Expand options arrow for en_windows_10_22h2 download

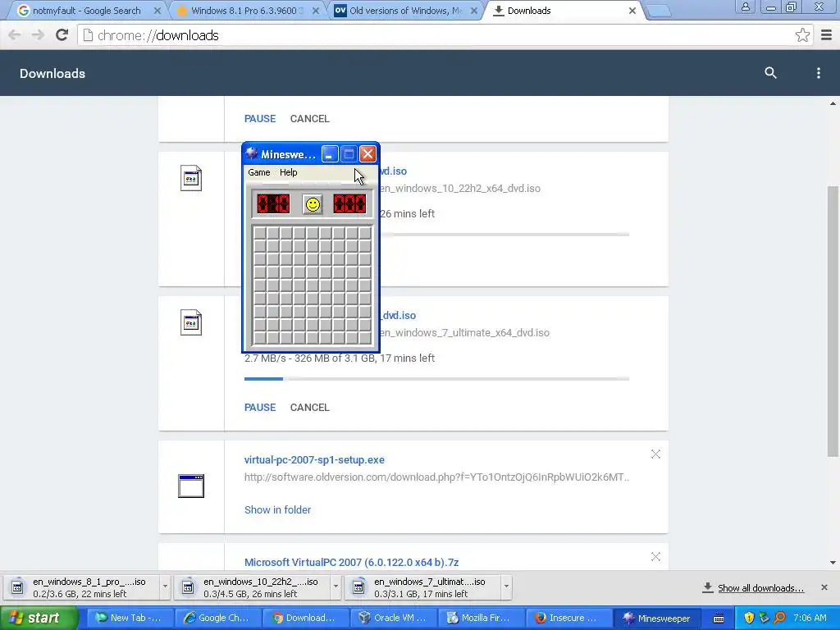click(x=336, y=587)
